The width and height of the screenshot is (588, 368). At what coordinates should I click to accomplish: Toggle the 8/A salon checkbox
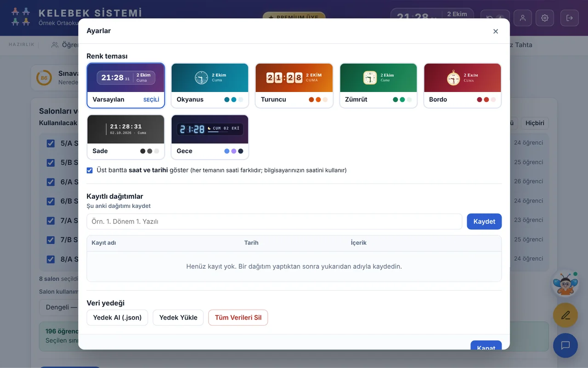(x=51, y=259)
